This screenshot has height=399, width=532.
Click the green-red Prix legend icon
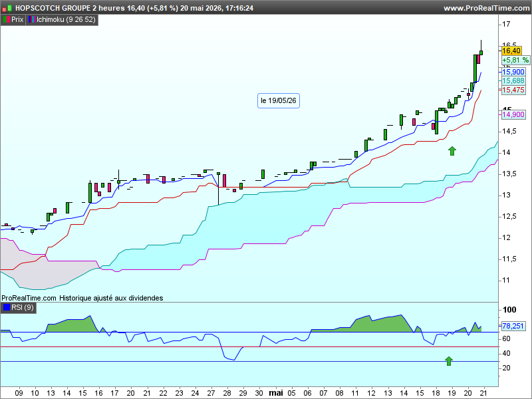(6, 20)
